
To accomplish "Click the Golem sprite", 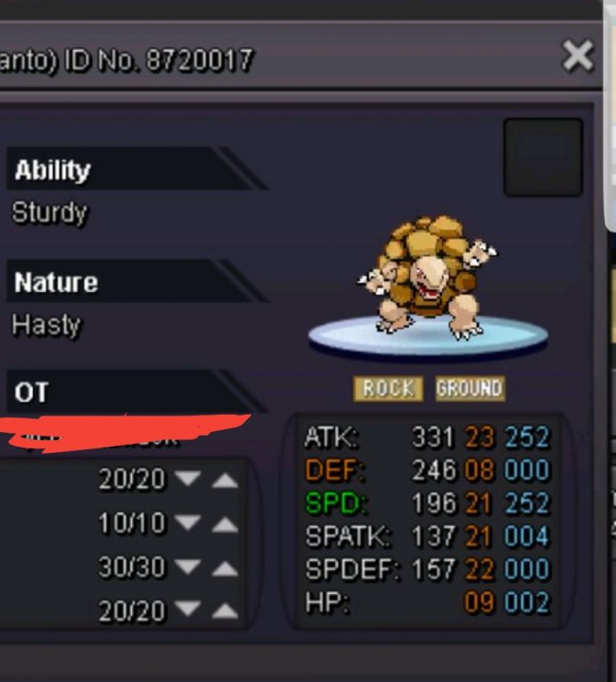I will pos(427,278).
